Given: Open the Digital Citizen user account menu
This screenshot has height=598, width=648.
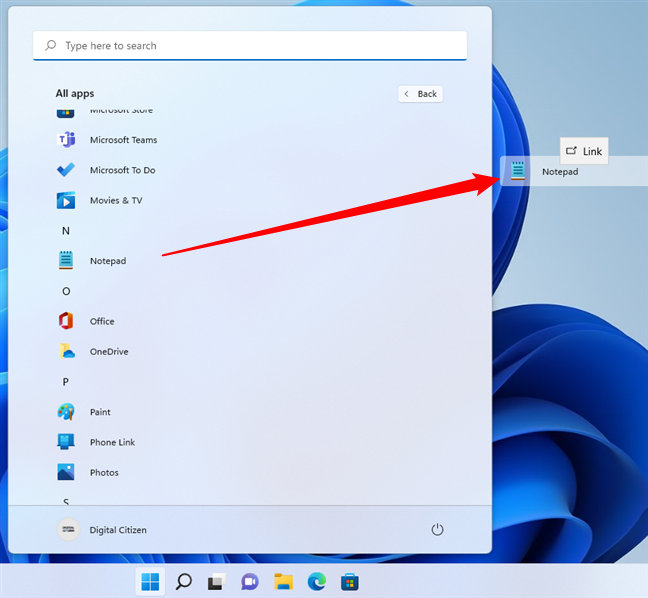Looking at the screenshot, I should coord(102,530).
